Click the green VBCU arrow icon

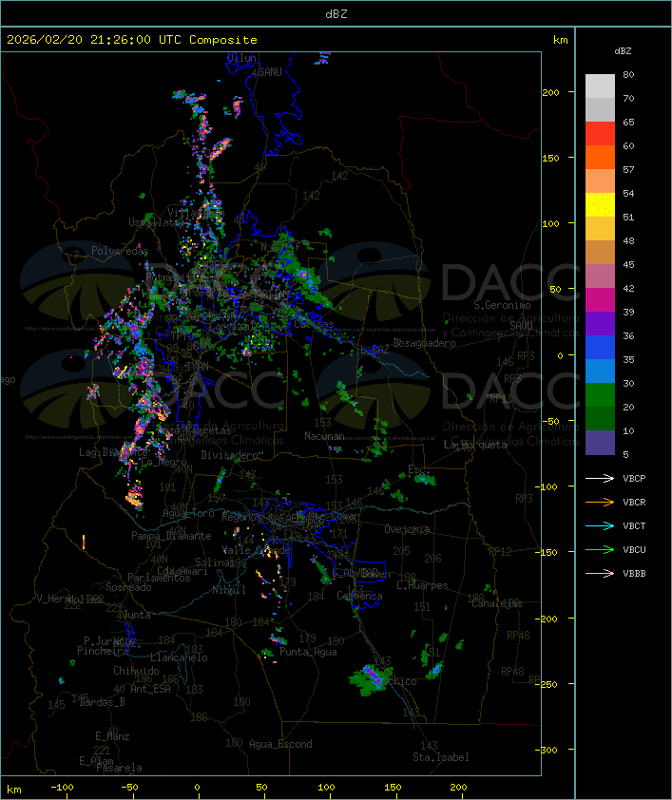pyautogui.click(x=600, y=549)
